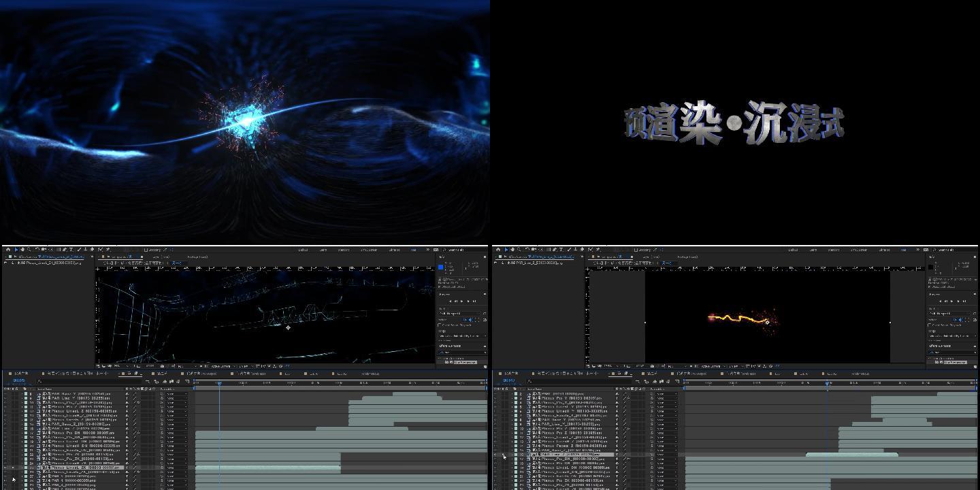Toggle visibility of Plexus Pts DN layer, left timeline
The width and height of the screenshot is (980, 490).
5,433
